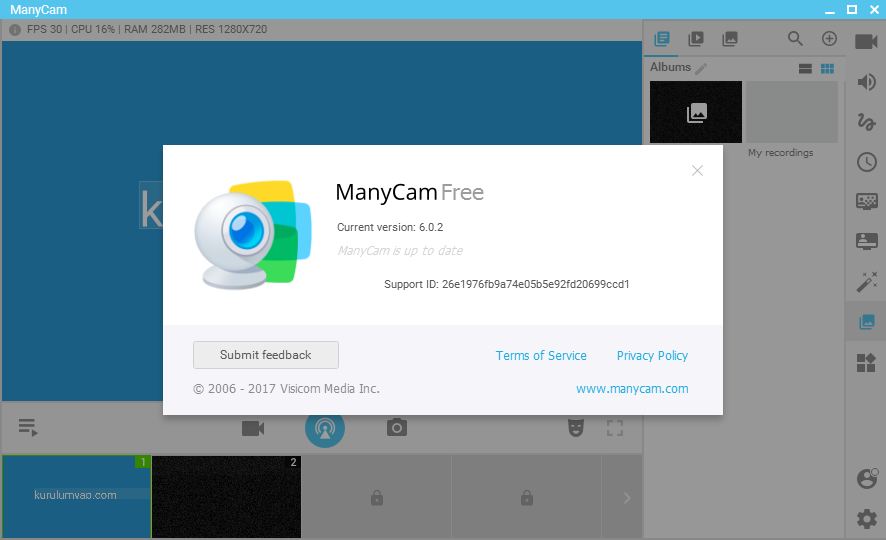Click the info icon next to FPS
This screenshot has width=886, height=540.
point(15,29)
